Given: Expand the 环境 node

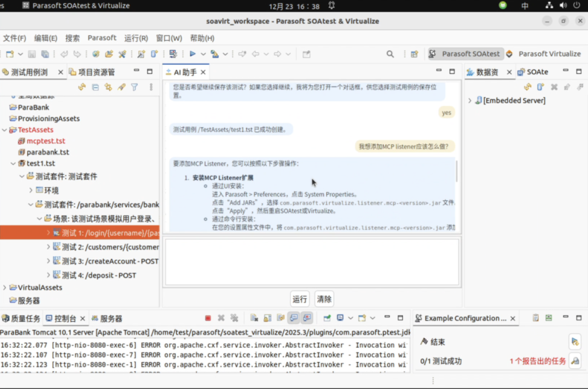Looking at the screenshot, I should (30, 190).
